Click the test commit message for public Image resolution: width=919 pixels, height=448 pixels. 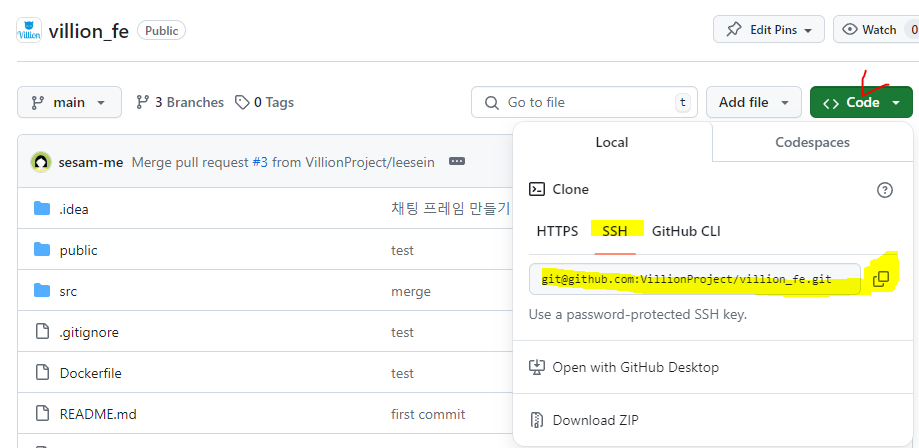tap(402, 250)
